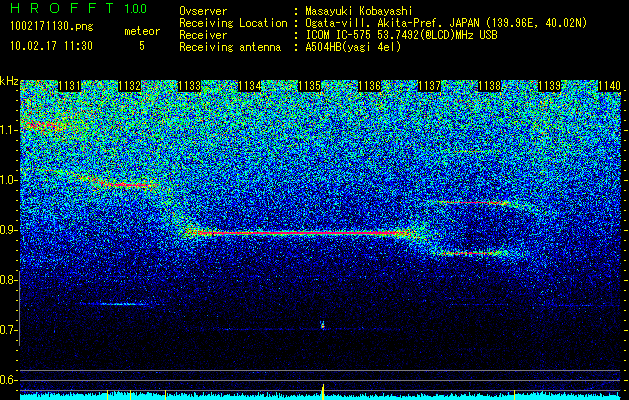Click the small bright burst near 0.7 kHz
Image resolution: width=629 pixels, height=400 pixels.
322,325
